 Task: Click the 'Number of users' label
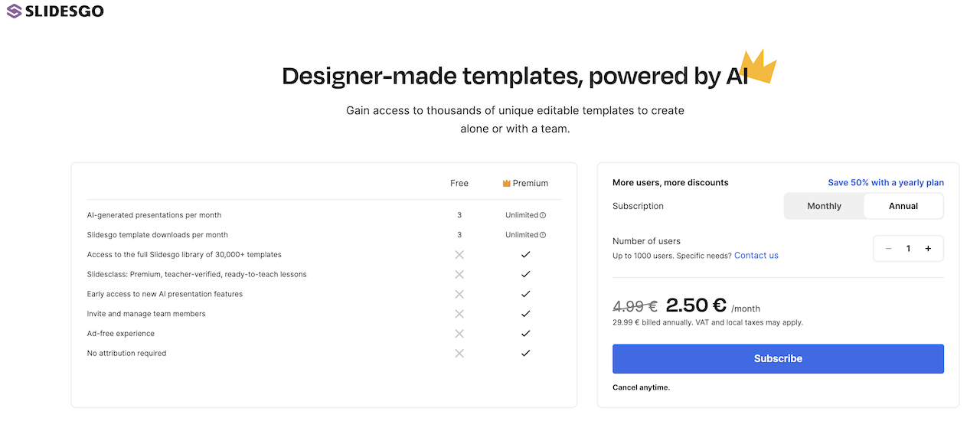tap(647, 241)
